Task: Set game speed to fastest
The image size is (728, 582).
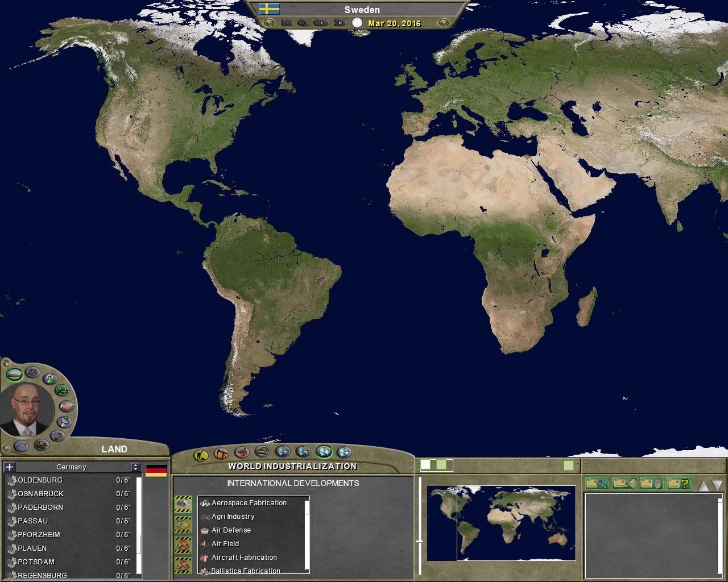Action: click(340, 23)
